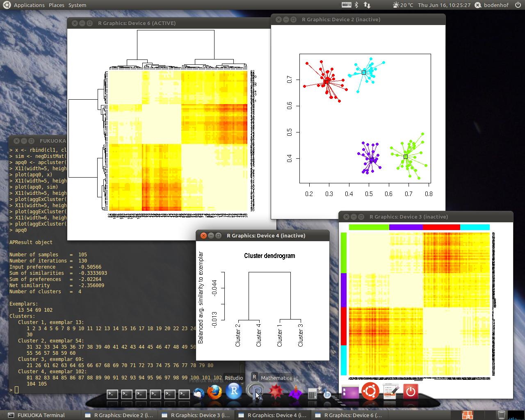Viewport: 525px width, 420px height.
Task: Launch RStudio blue R dock icon
Action: pos(234,391)
